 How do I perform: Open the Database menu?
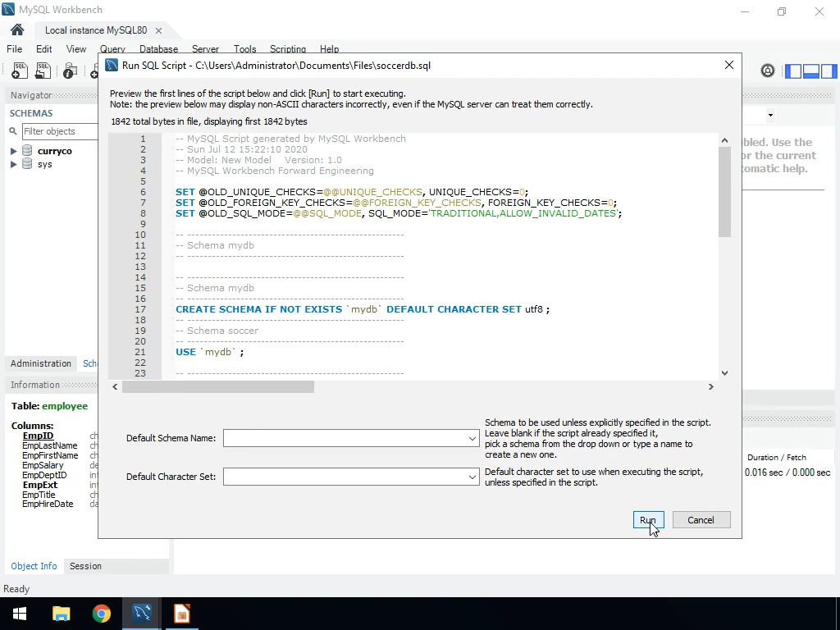click(x=158, y=48)
